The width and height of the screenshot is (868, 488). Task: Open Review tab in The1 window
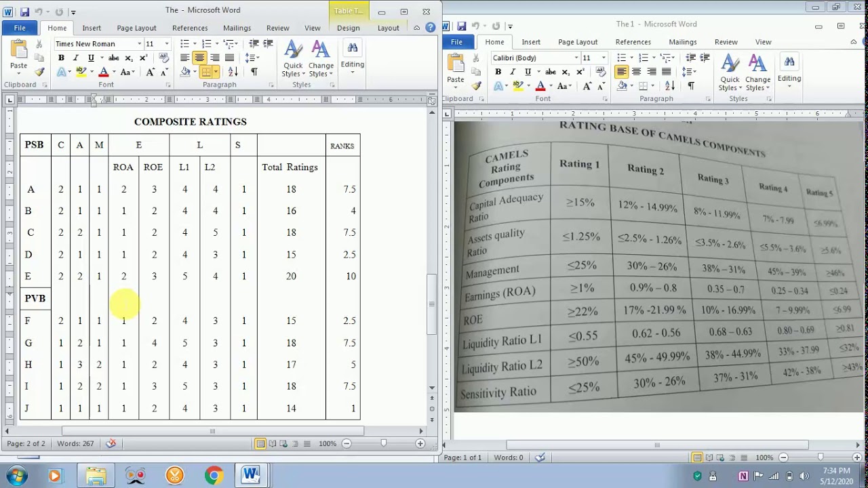point(726,42)
